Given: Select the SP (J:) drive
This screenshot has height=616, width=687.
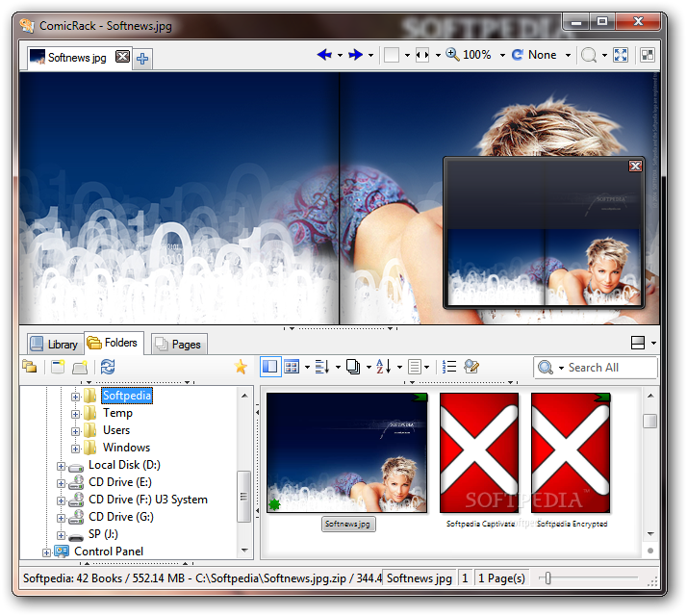Looking at the screenshot, I should [x=103, y=534].
